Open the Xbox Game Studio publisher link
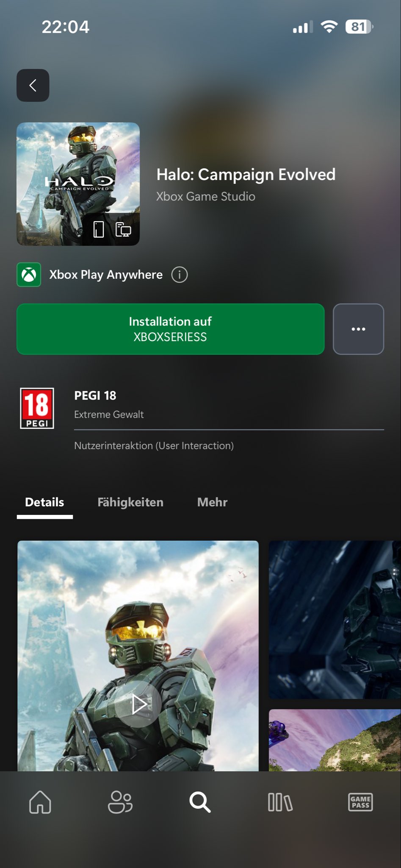401x868 pixels. (206, 197)
